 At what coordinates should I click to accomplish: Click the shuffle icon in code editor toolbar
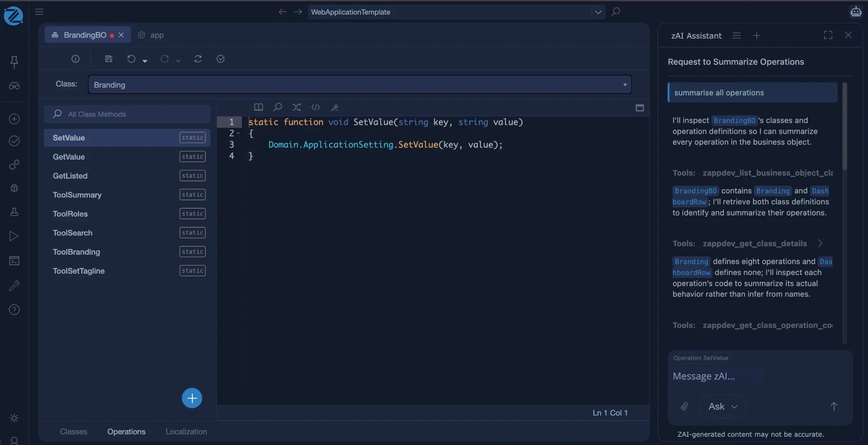click(x=296, y=107)
